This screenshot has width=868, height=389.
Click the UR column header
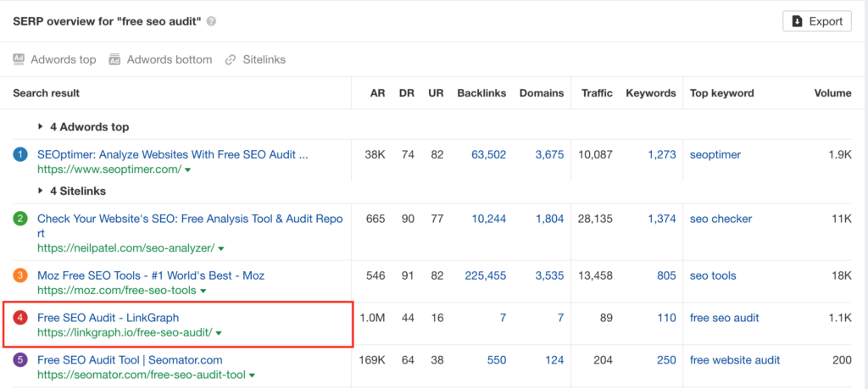[x=437, y=93]
